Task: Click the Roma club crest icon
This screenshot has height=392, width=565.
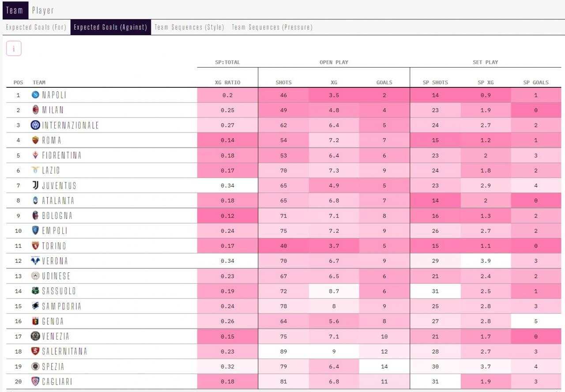Action: pyautogui.click(x=35, y=140)
